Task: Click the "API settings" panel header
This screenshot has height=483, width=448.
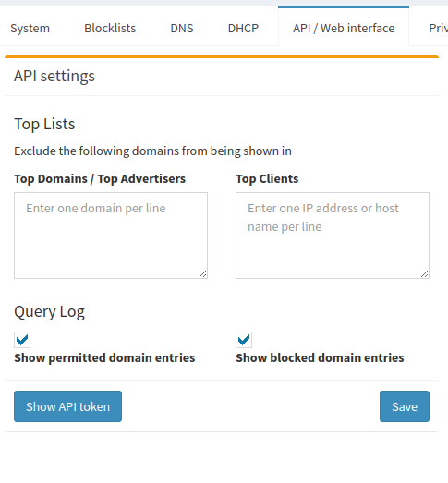Action: tap(54, 76)
